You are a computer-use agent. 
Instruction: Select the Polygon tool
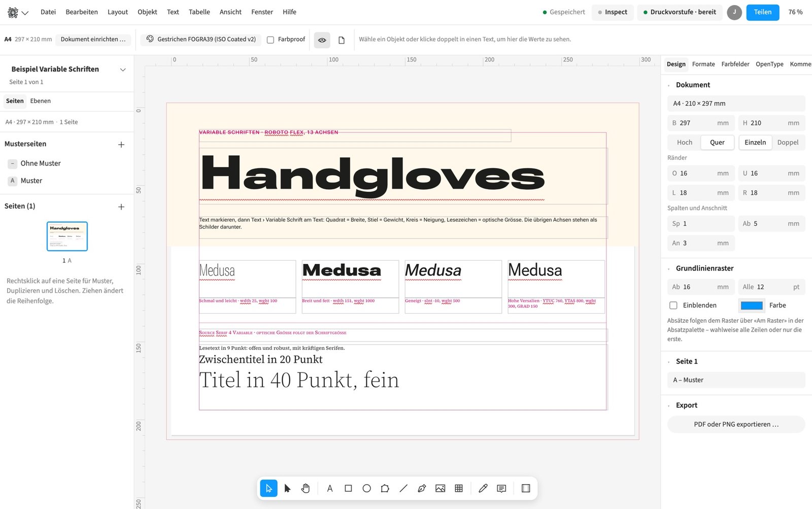click(x=385, y=488)
